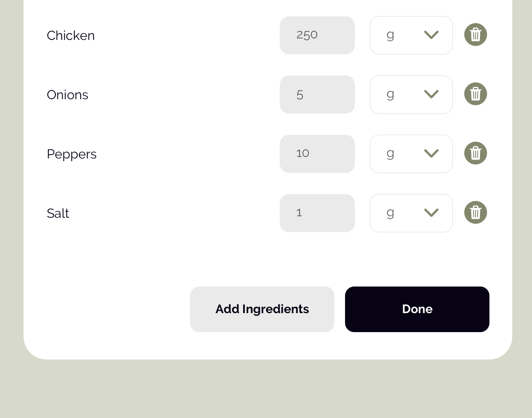This screenshot has height=418, width=532.
Task: Delete the Chicken ingredient with trash icon
Action: click(x=475, y=35)
